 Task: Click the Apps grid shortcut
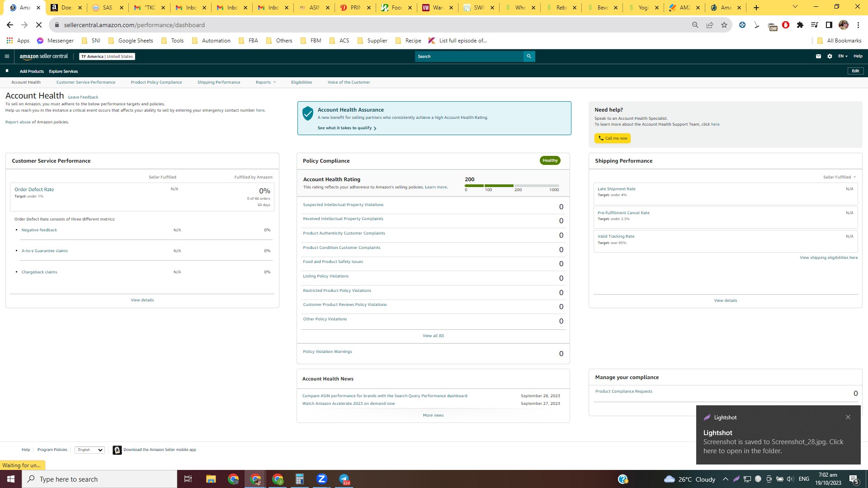pos(18,41)
